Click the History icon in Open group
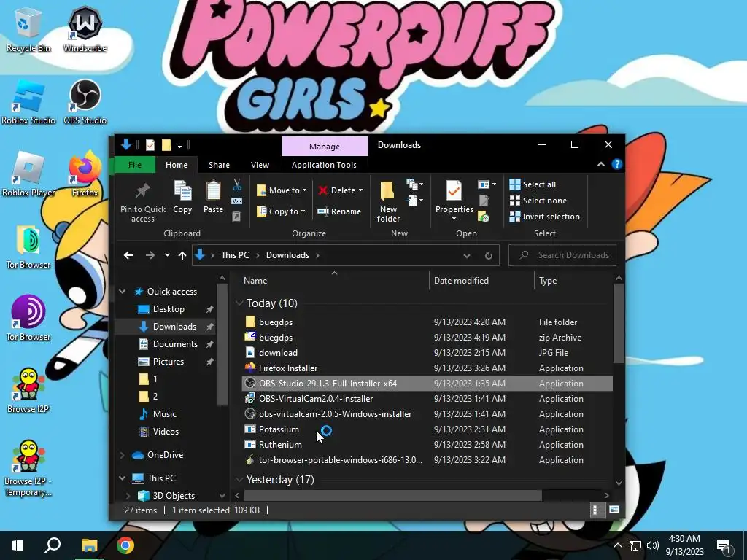 (484, 217)
